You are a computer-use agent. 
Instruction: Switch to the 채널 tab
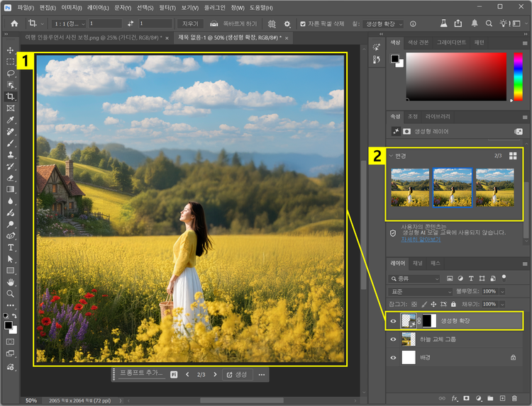click(x=418, y=263)
